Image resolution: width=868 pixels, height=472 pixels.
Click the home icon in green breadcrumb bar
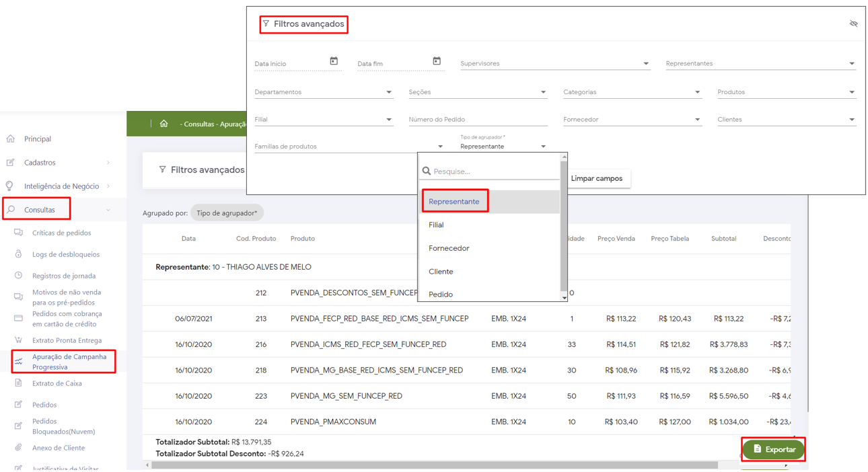click(x=164, y=124)
